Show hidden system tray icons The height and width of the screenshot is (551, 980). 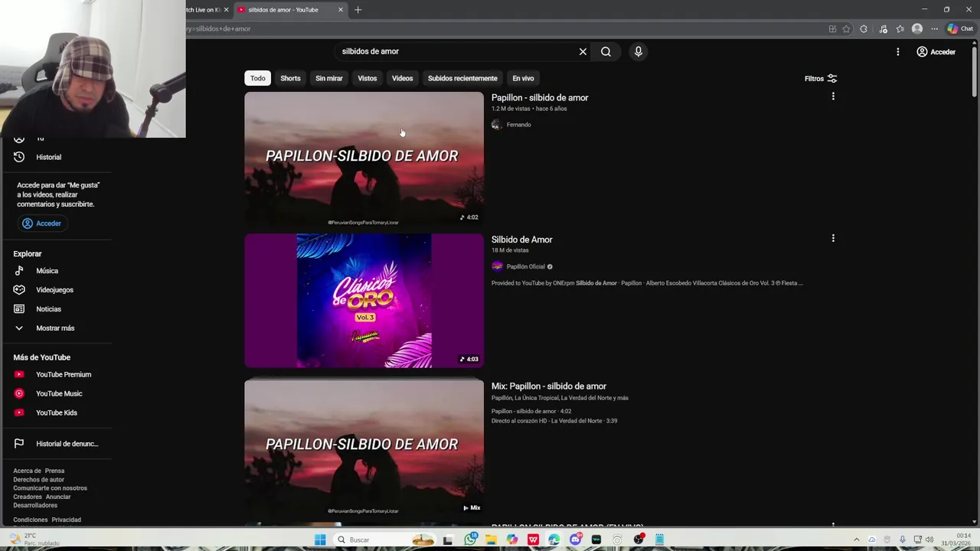pyautogui.click(x=856, y=540)
